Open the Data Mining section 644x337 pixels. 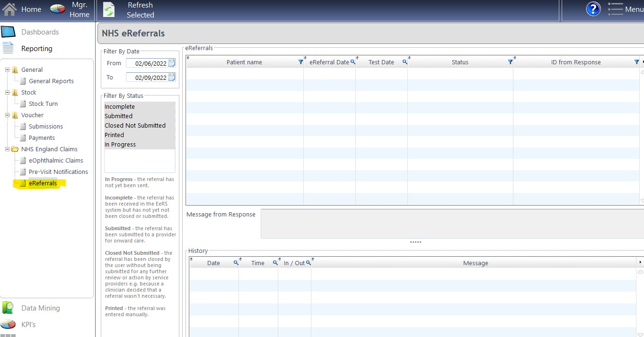coord(41,308)
